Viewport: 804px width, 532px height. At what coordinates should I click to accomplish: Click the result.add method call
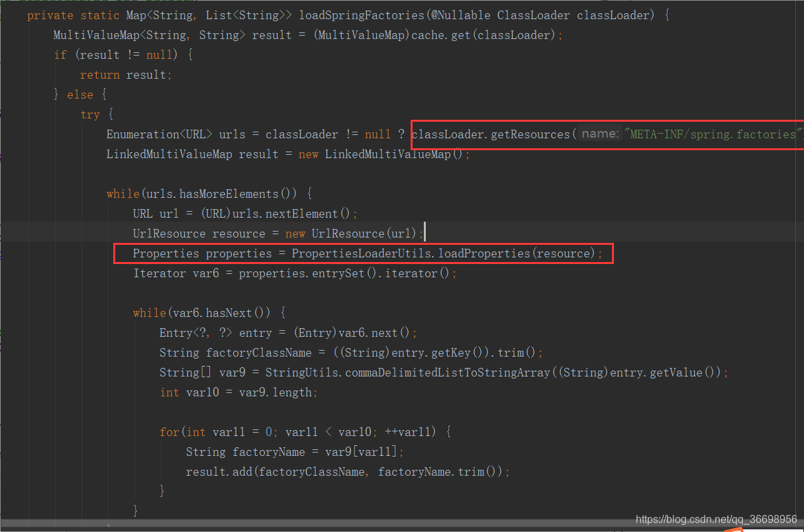219,472
